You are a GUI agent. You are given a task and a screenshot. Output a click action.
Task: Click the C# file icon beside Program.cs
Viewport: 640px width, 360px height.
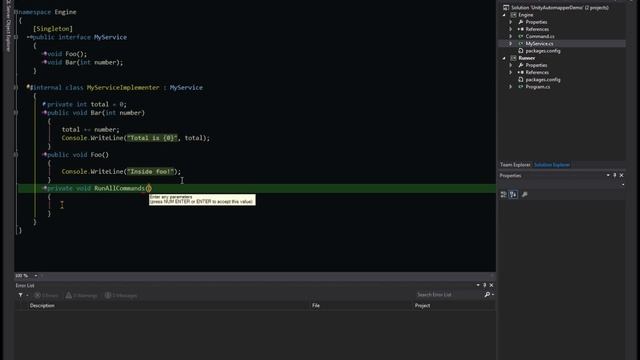click(x=521, y=87)
